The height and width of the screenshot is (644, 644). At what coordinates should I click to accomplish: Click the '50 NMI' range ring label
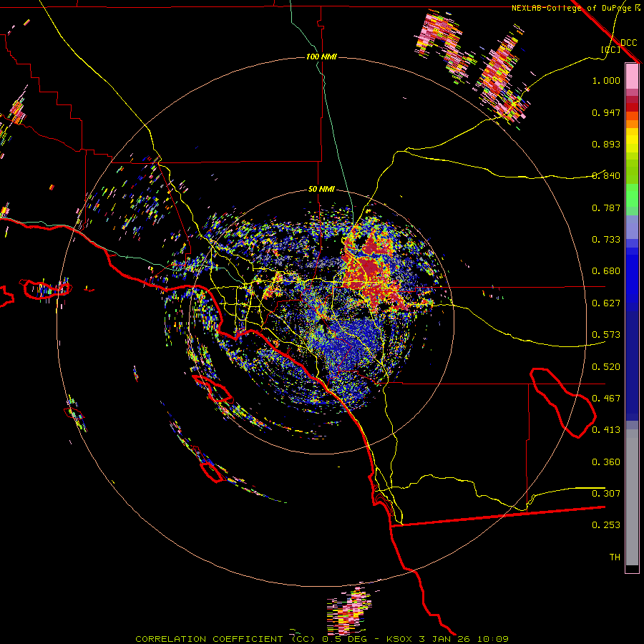click(321, 190)
